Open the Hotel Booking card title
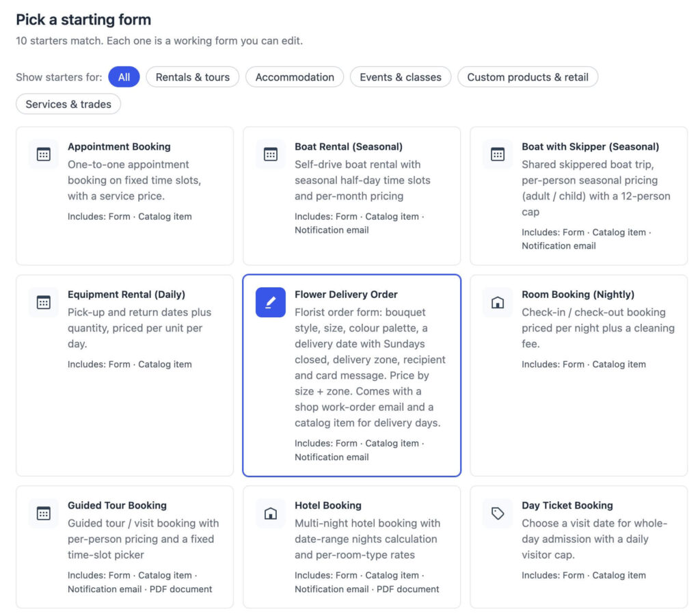This screenshot has width=700, height=616. point(328,505)
